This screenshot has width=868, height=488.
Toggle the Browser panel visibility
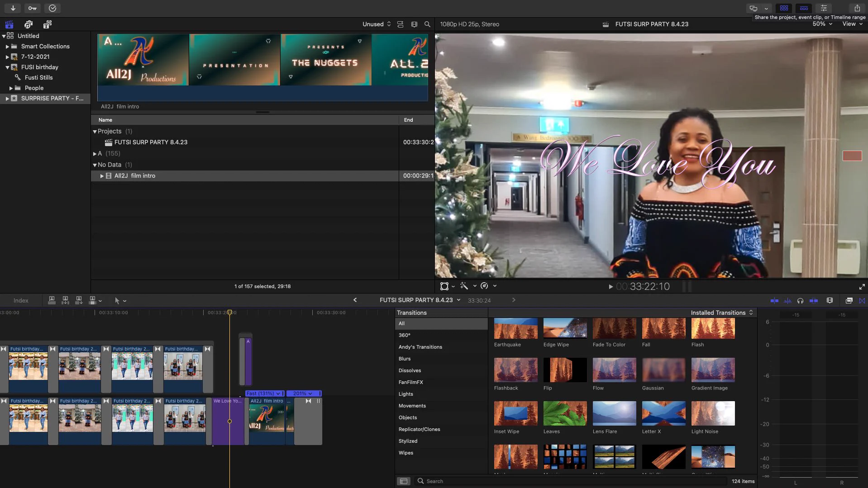coord(784,8)
